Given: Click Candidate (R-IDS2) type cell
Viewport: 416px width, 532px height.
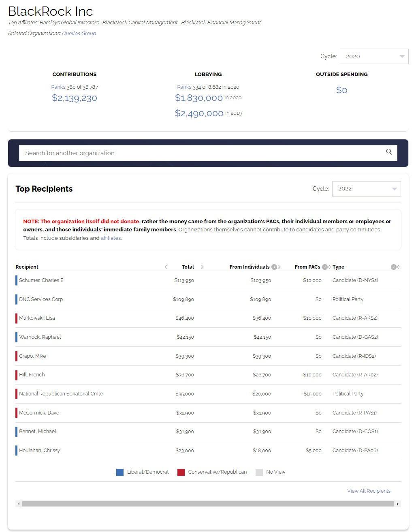Looking at the screenshot, I should [354, 356].
